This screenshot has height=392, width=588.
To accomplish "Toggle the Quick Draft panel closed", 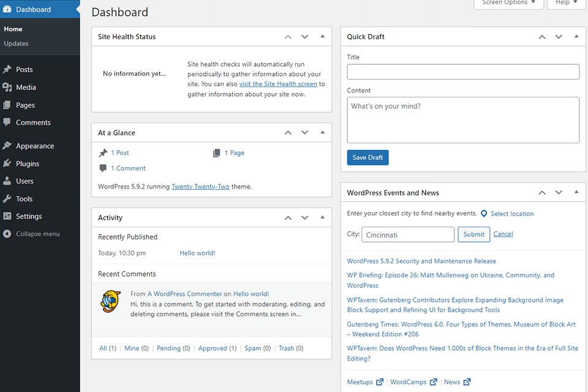I will coord(576,37).
